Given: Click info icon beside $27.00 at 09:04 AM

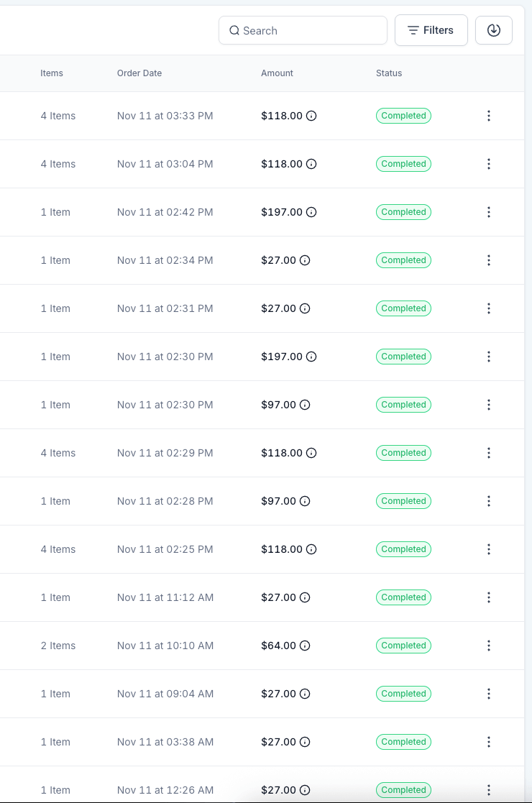Looking at the screenshot, I should point(305,694).
